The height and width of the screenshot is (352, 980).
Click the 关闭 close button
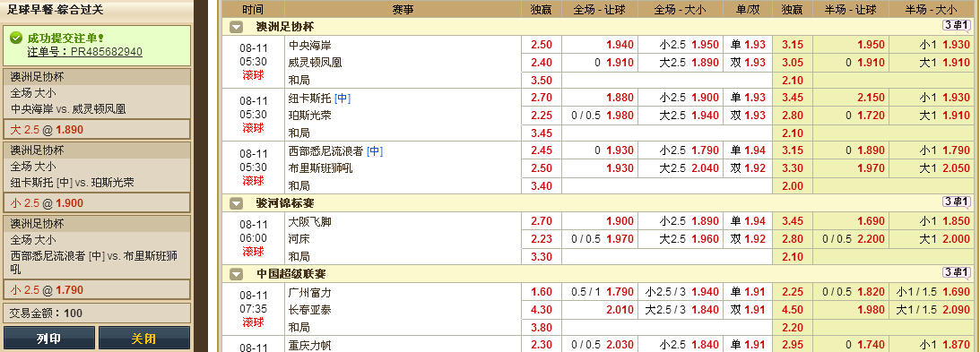tap(143, 339)
